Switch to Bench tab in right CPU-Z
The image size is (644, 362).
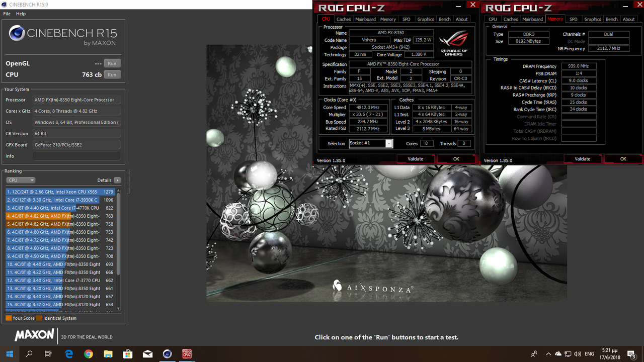[612, 19]
